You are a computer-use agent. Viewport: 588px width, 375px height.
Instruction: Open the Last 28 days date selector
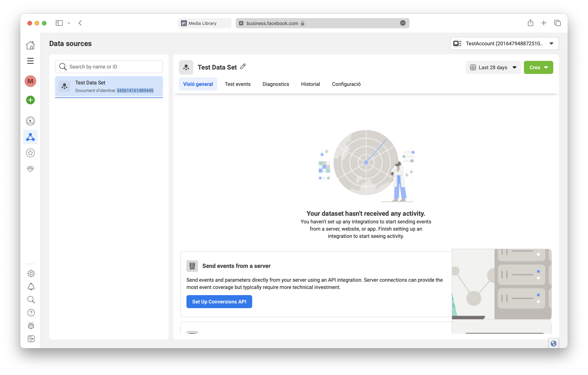click(493, 67)
